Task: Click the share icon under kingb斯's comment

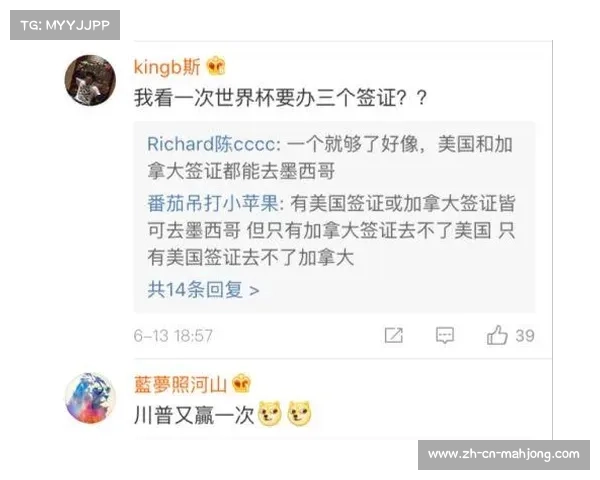Action: click(x=393, y=336)
